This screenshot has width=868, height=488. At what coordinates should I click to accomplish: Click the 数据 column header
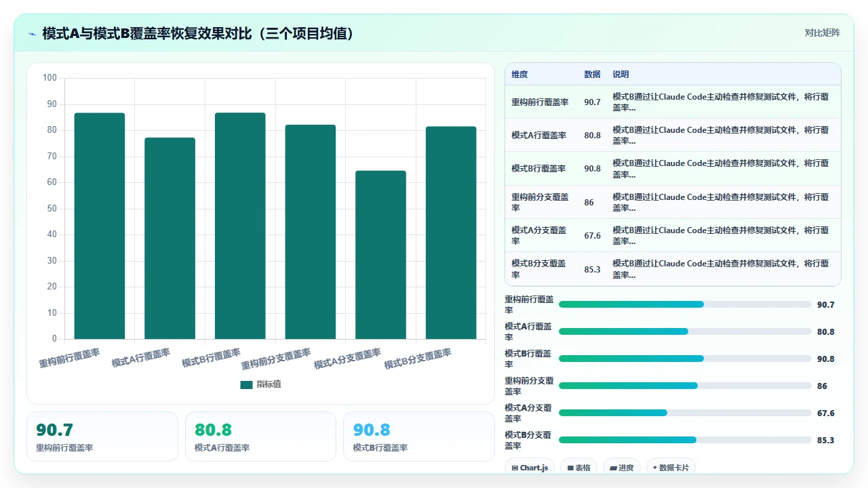(x=592, y=75)
